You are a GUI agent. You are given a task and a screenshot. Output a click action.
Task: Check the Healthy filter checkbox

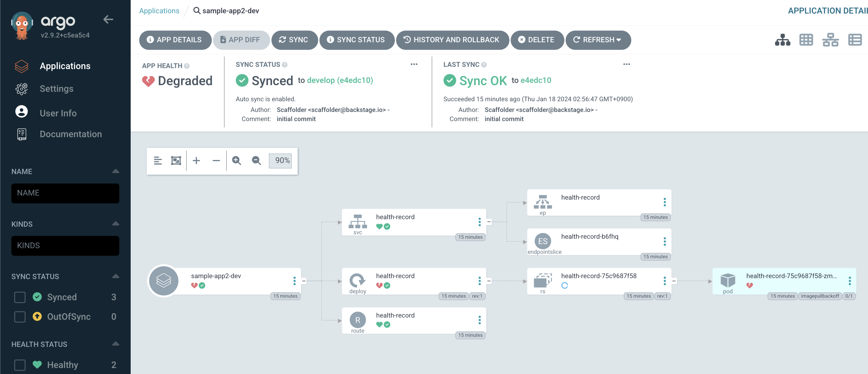20,365
